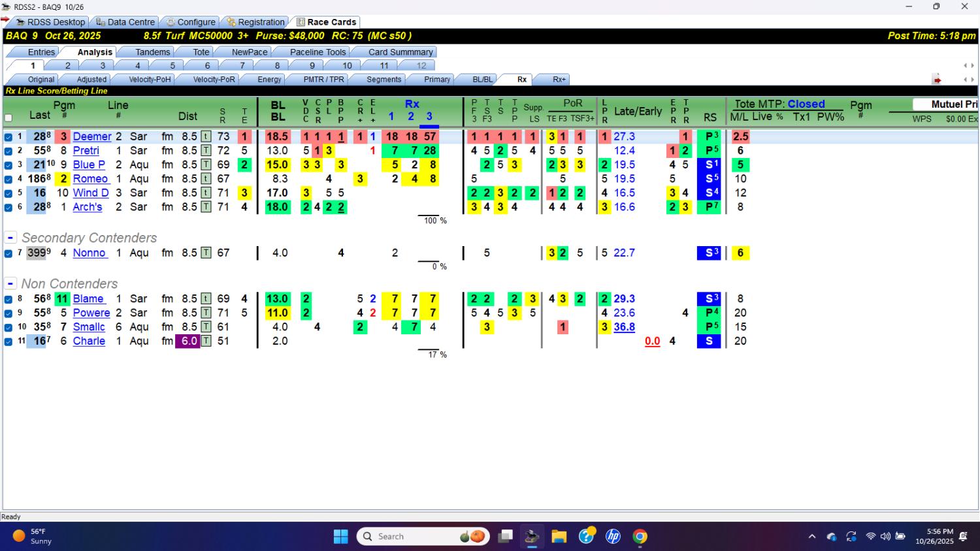
Task: Click taskbar Search box
Action: (423, 537)
